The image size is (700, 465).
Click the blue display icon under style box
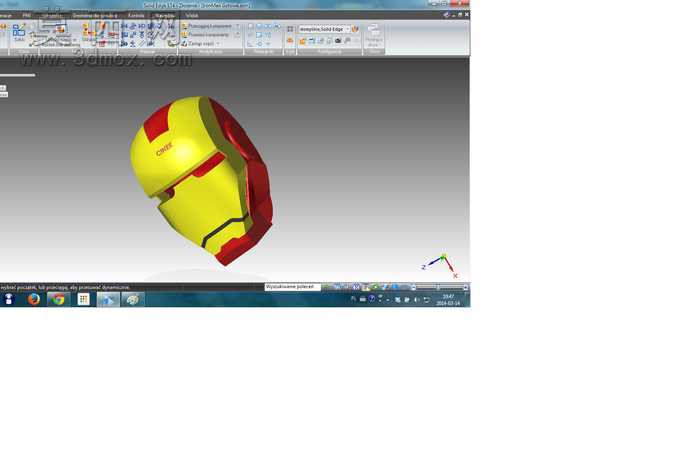(312, 41)
